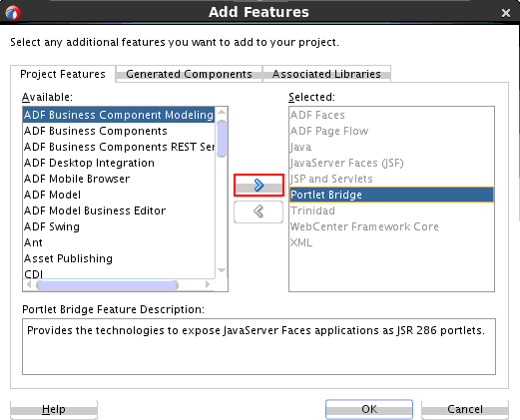Image resolution: width=520 pixels, height=420 pixels.
Task: Select JSP and Servlets in Selected list
Action: [391, 179]
